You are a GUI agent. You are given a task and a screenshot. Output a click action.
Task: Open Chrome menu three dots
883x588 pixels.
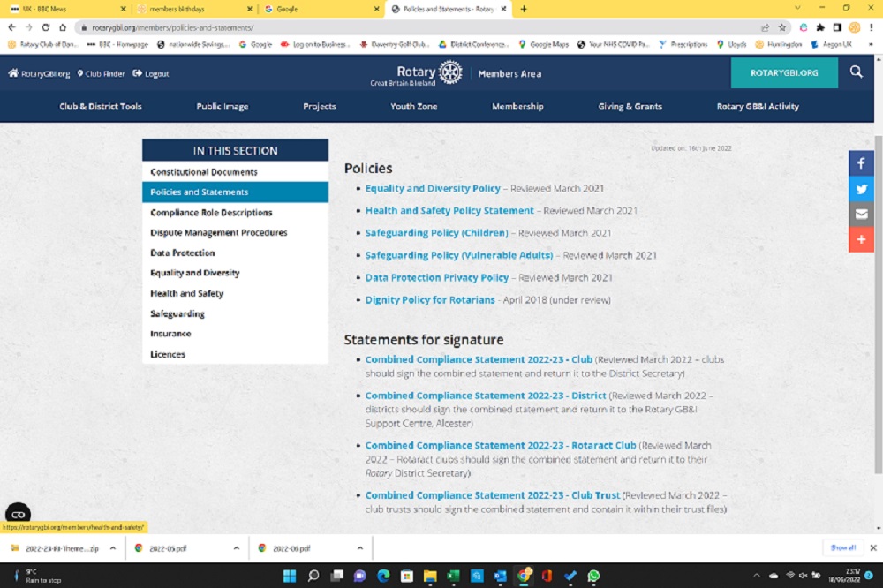click(x=872, y=27)
